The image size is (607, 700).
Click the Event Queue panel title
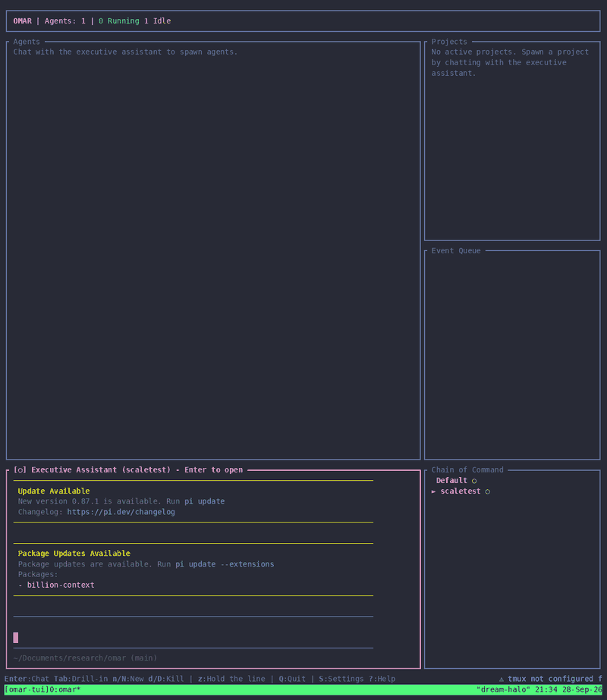(x=456, y=251)
